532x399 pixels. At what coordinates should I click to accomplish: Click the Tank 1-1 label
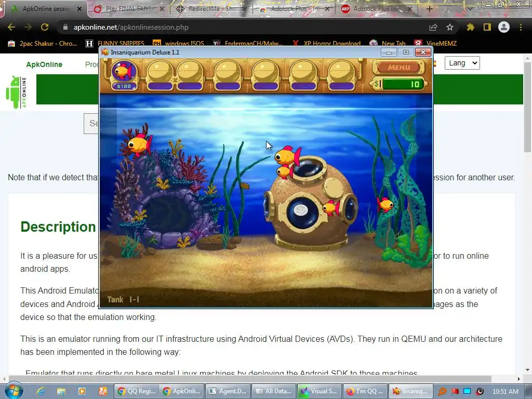pyautogui.click(x=123, y=300)
